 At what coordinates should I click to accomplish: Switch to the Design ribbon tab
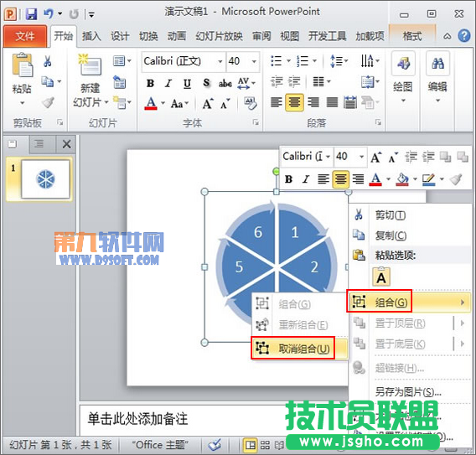(x=120, y=36)
